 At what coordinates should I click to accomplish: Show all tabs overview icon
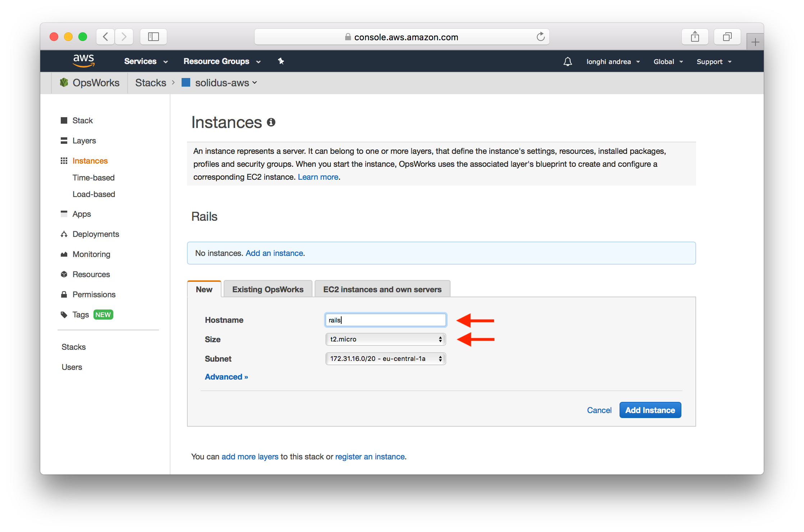(x=727, y=37)
